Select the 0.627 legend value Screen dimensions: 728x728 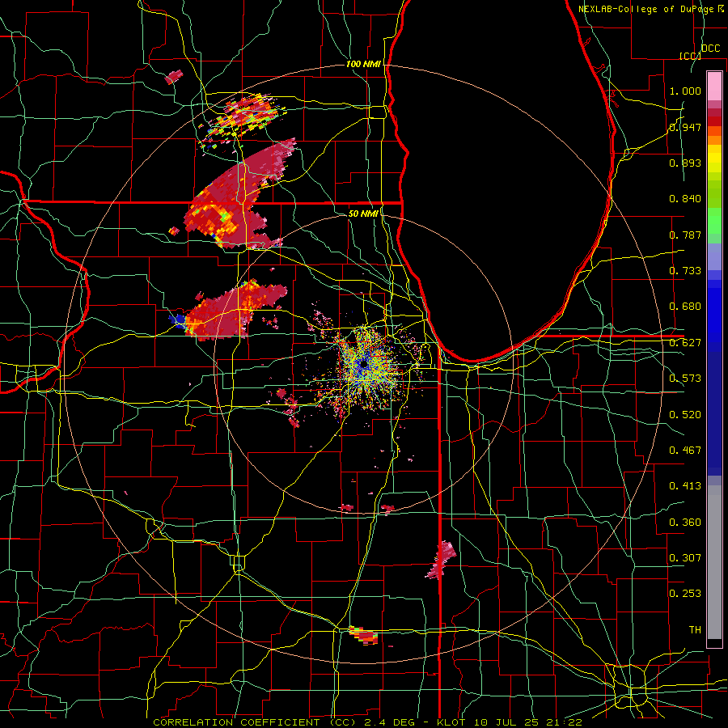[685, 343]
